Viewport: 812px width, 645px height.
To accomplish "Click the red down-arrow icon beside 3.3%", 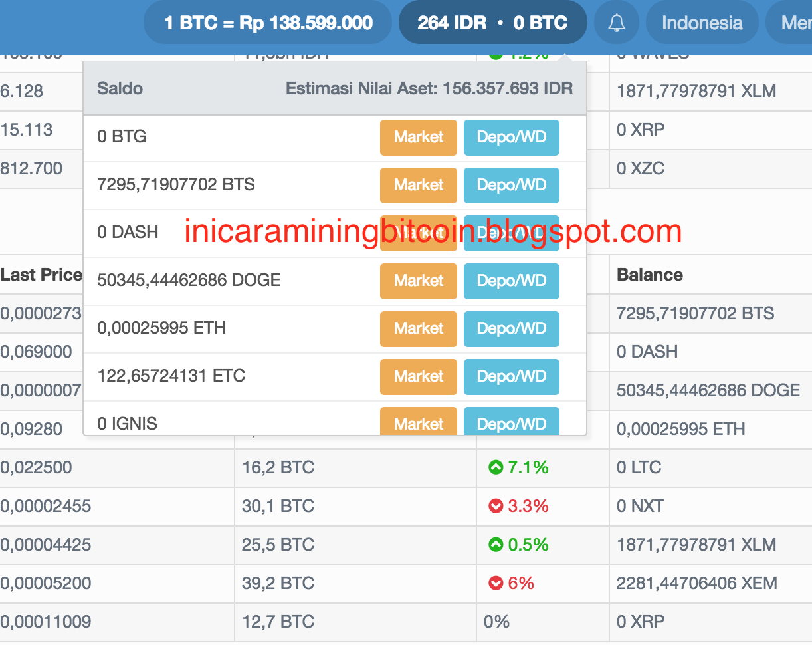I will point(496,506).
